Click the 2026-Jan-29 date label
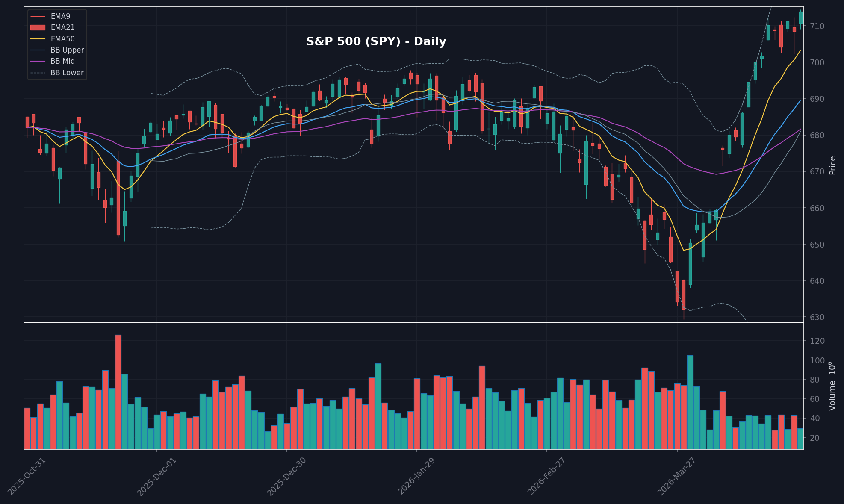Viewport: 844px width, 504px height. (x=417, y=476)
